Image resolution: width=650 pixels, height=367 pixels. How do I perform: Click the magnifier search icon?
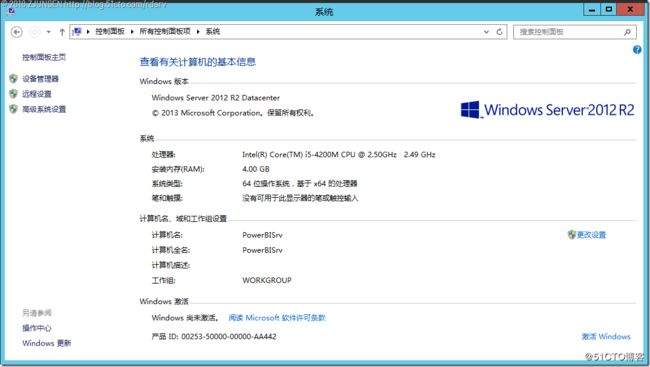tap(627, 32)
